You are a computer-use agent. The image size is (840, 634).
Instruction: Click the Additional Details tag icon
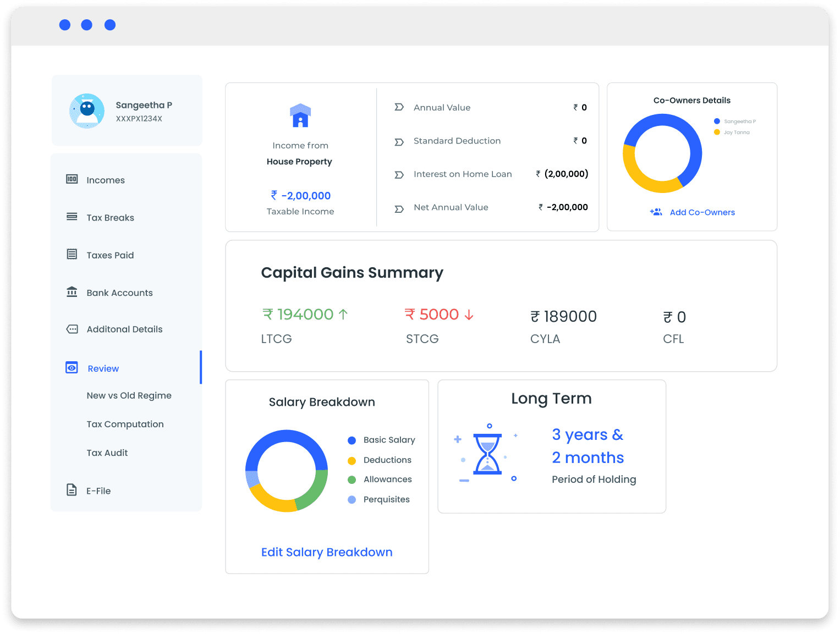pos(72,329)
